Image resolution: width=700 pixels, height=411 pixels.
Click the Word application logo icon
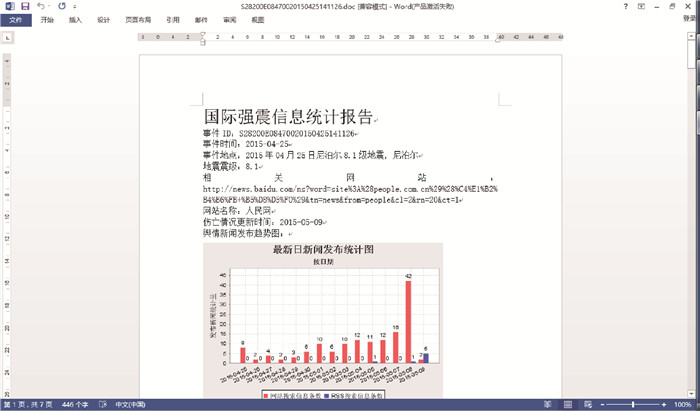coord(9,6)
